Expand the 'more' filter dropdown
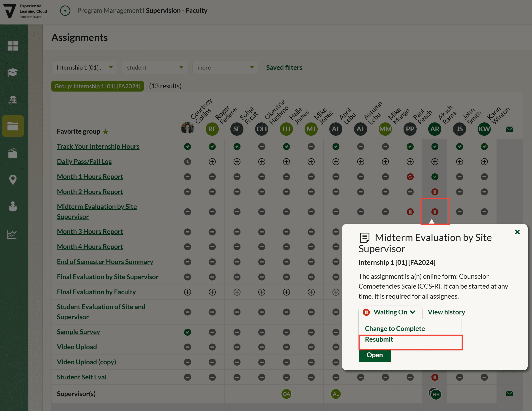 click(x=225, y=68)
